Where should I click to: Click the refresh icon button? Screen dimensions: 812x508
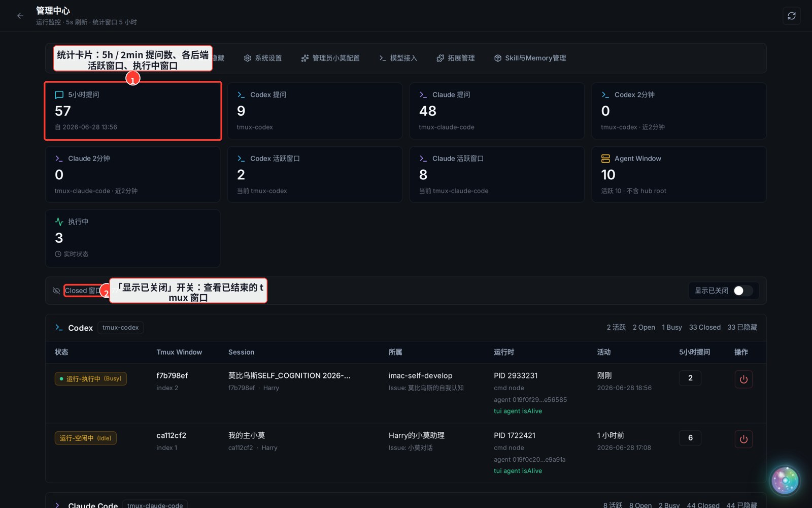(x=791, y=16)
